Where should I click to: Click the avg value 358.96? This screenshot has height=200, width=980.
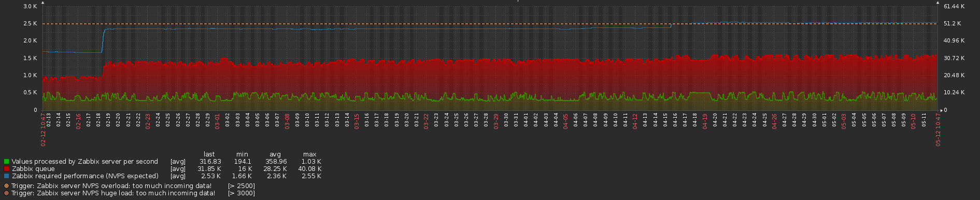pos(276,162)
